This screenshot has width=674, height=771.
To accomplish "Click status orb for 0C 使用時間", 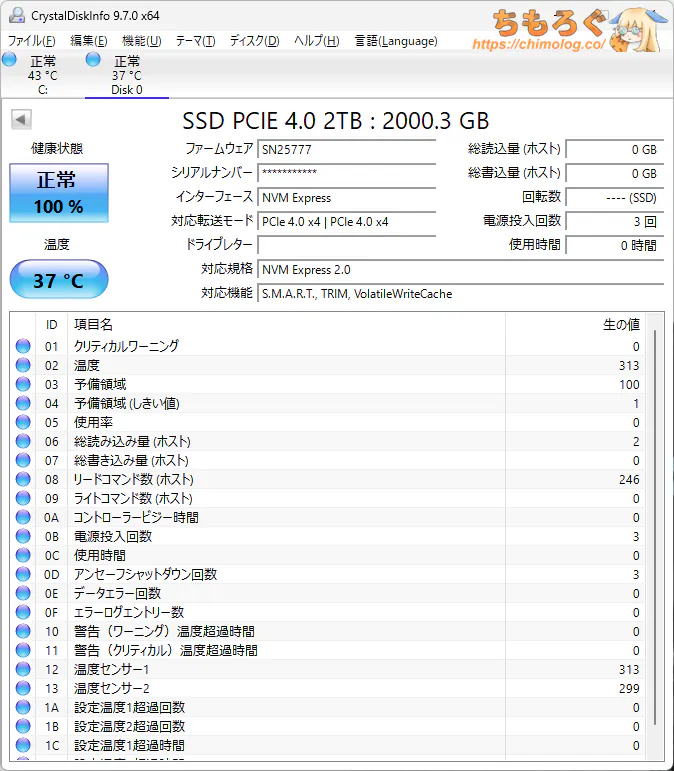I will point(23,555).
